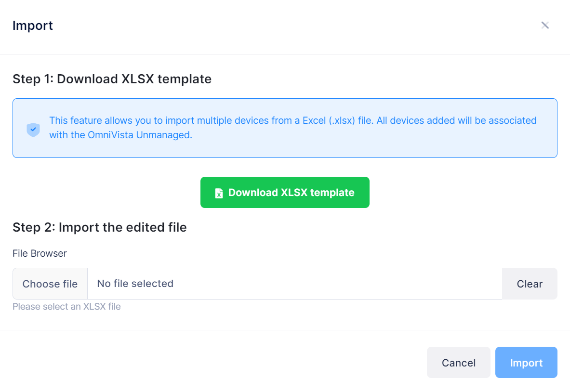Click the Excel file icon on download button
The width and height of the screenshot is (570, 392).
219,193
